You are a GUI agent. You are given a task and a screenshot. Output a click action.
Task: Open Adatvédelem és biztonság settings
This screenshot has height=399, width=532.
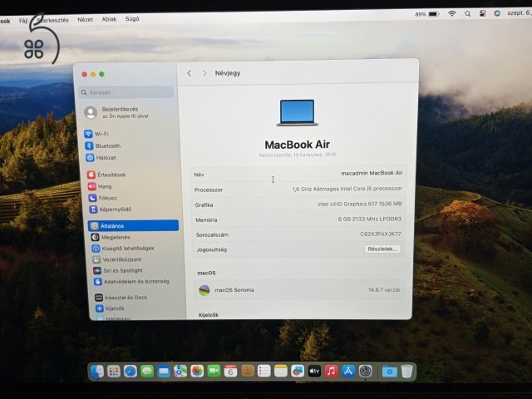131,282
